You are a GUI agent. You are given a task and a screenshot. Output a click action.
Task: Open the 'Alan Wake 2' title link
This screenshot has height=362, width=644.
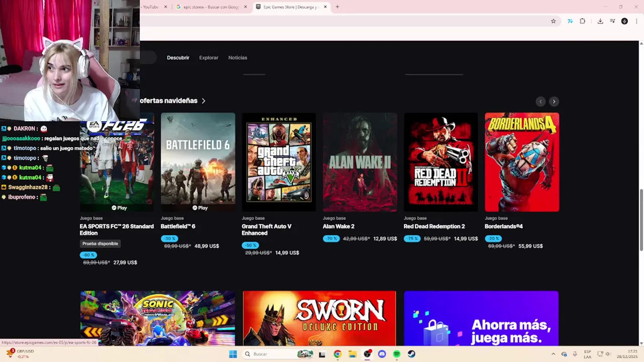click(x=339, y=226)
